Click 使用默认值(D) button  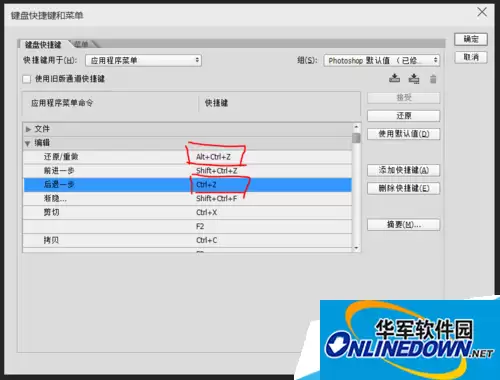404,134
